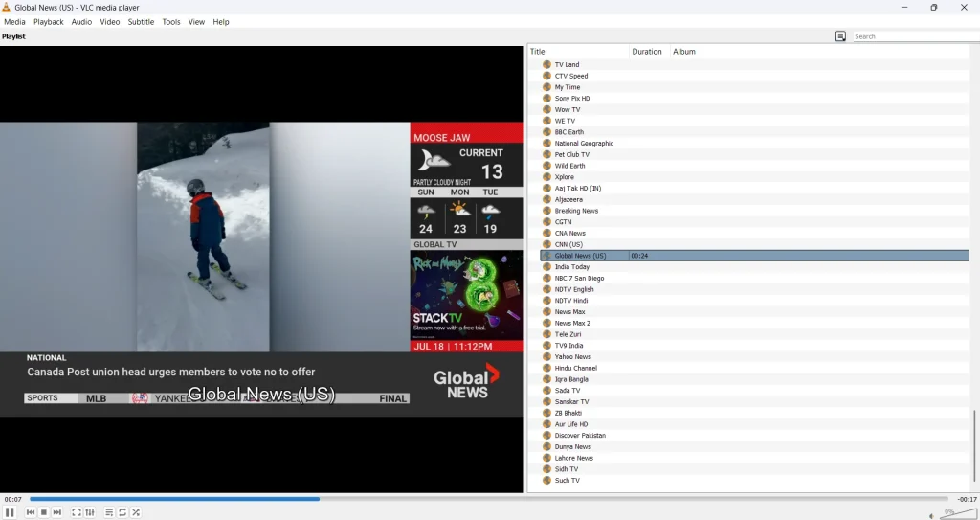Select highlighted Global News (US) row
Image resolution: width=980 pixels, height=520 pixels.
(754, 256)
